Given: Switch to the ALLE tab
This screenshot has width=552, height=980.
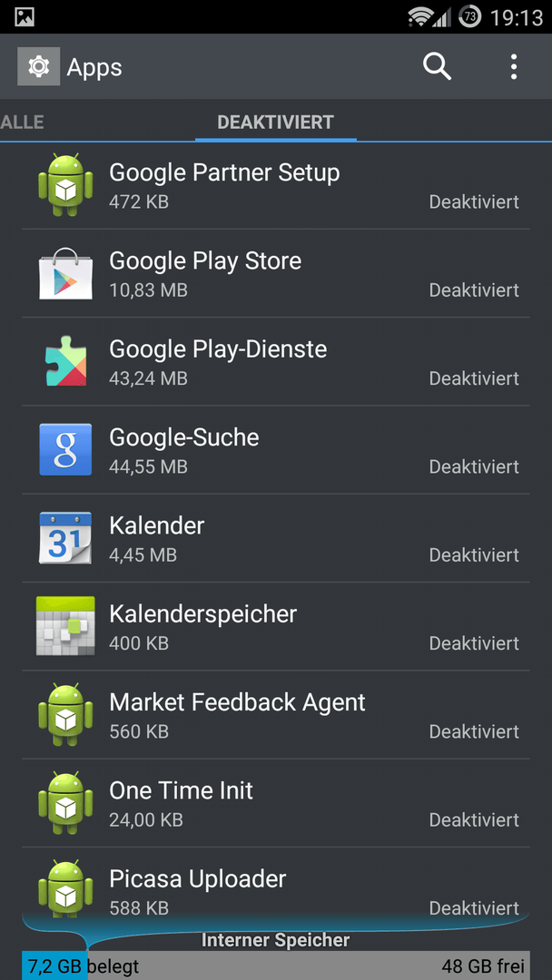Looking at the screenshot, I should pos(22,122).
